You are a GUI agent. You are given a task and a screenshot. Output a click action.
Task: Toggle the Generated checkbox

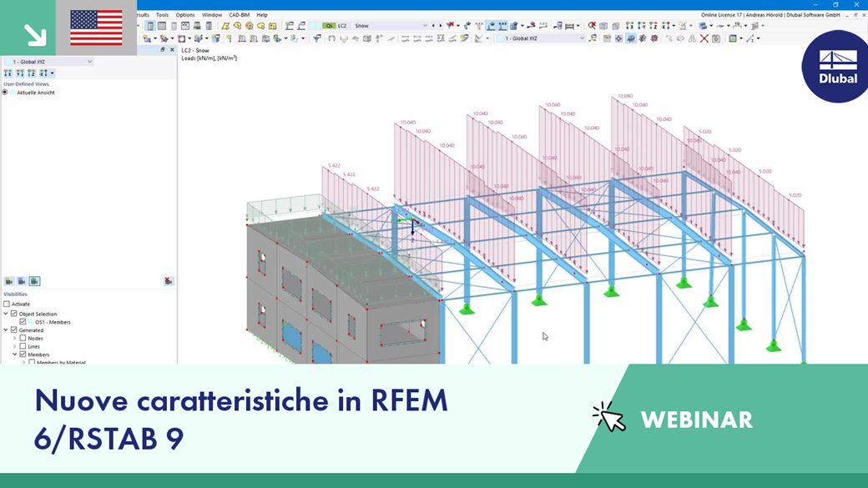point(14,330)
